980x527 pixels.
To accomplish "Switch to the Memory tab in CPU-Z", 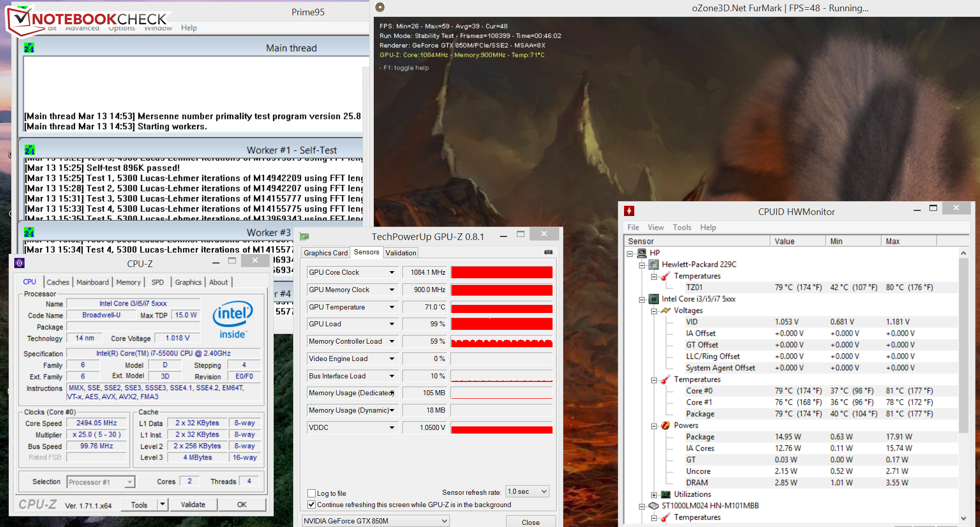I will coord(128,282).
